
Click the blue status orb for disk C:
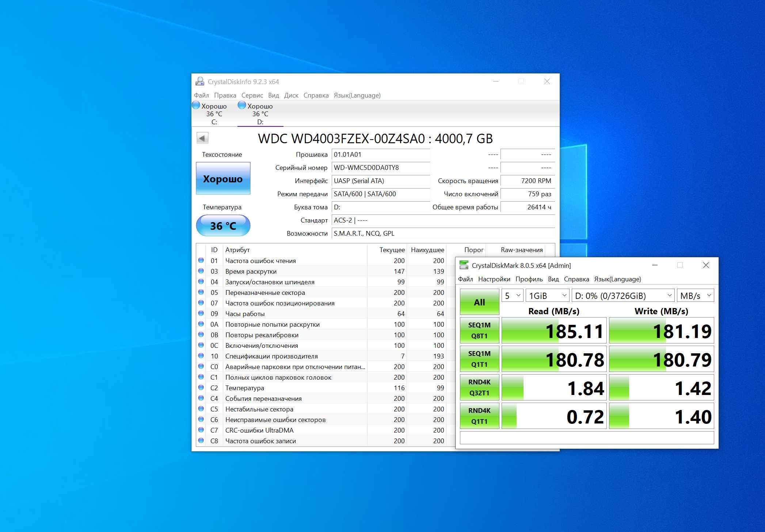click(x=196, y=105)
